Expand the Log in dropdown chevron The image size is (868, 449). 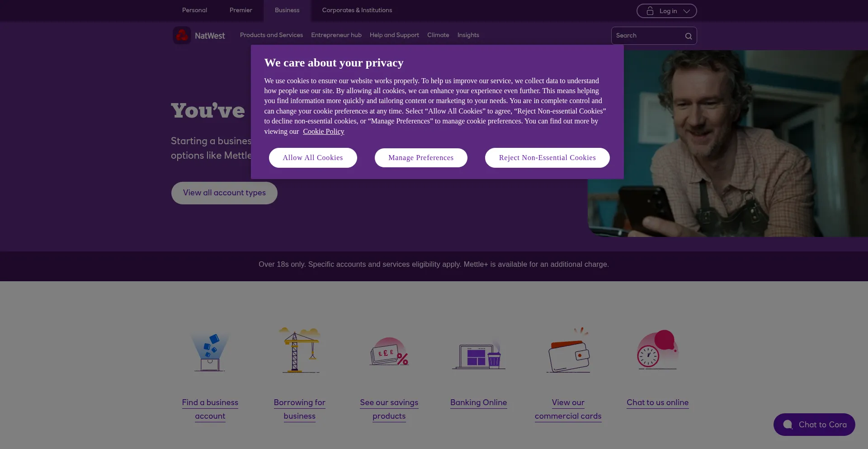point(687,11)
